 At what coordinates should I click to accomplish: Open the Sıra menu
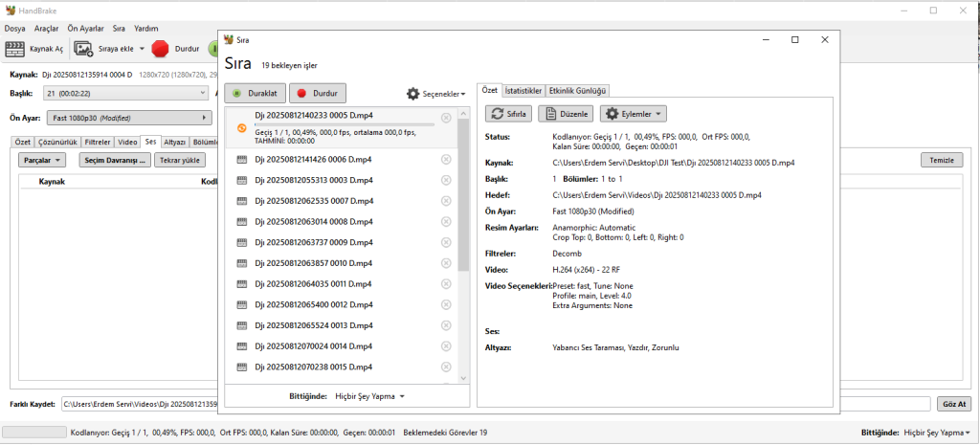119,28
